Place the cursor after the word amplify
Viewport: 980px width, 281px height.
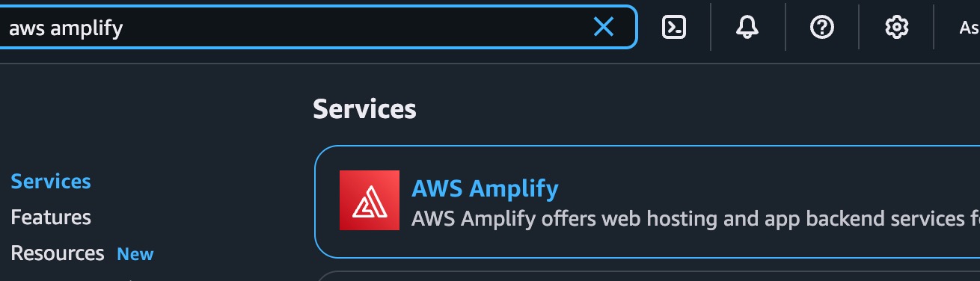coord(124,28)
